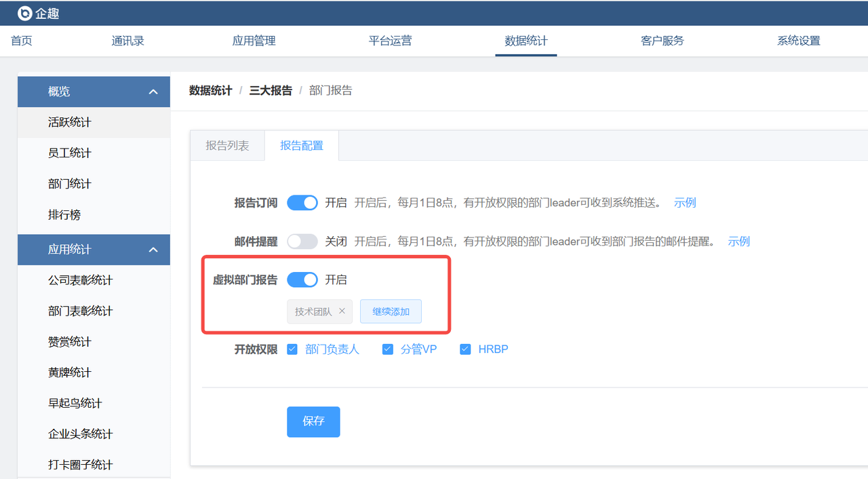The height and width of the screenshot is (479, 868).
Task: Uncheck the 部门负责人 checkbox
Action: click(x=292, y=349)
